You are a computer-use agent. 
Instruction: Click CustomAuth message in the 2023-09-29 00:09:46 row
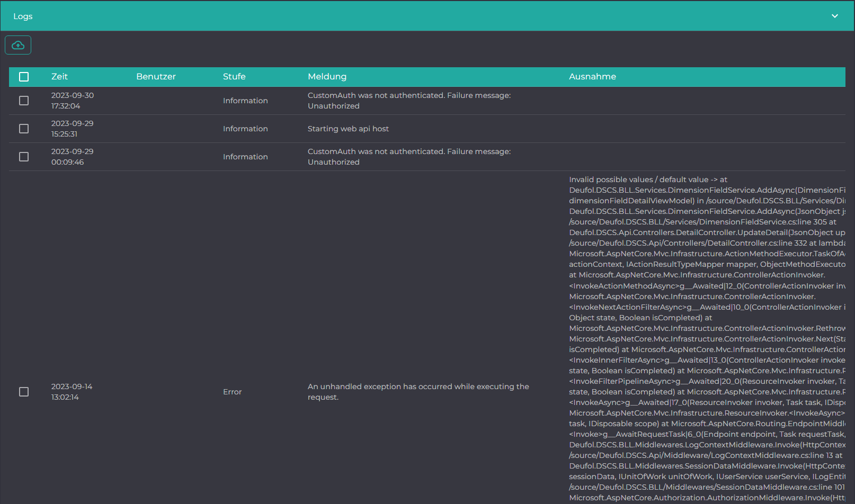pyautogui.click(x=409, y=157)
